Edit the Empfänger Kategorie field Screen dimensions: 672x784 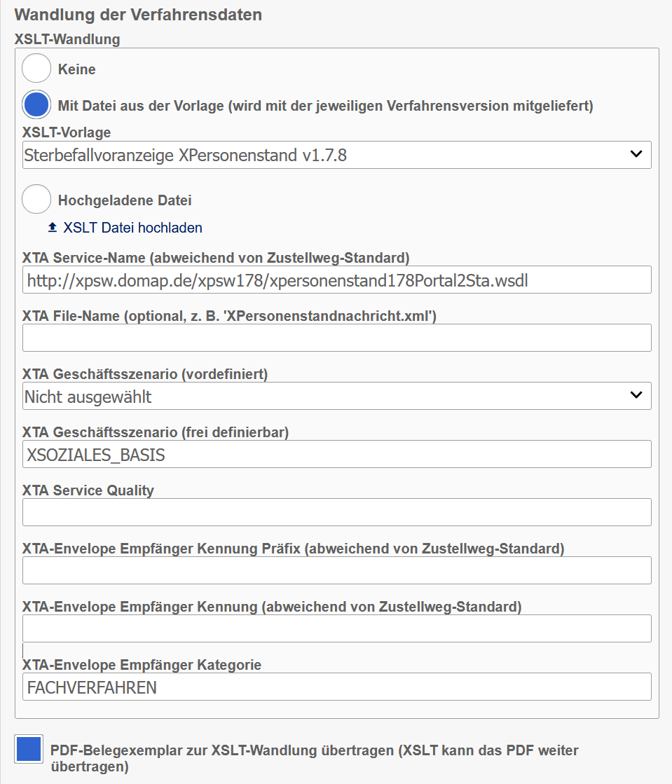[x=336, y=687]
